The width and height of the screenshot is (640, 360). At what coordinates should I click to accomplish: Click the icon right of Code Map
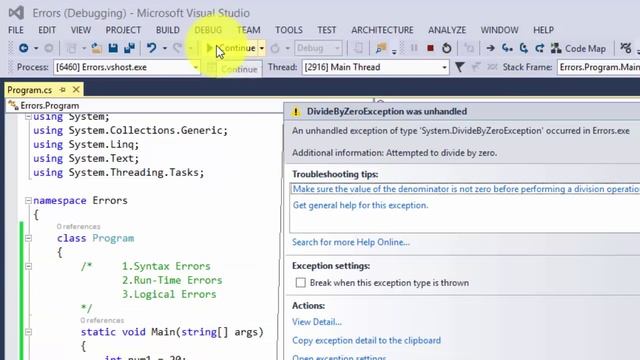pyautogui.click(x=626, y=48)
